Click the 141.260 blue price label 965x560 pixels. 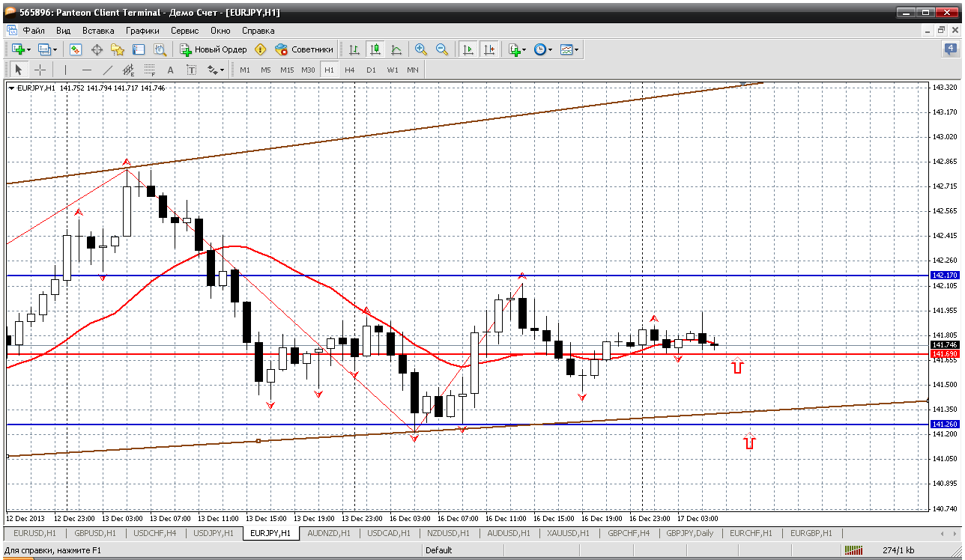pyautogui.click(x=945, y=424)
